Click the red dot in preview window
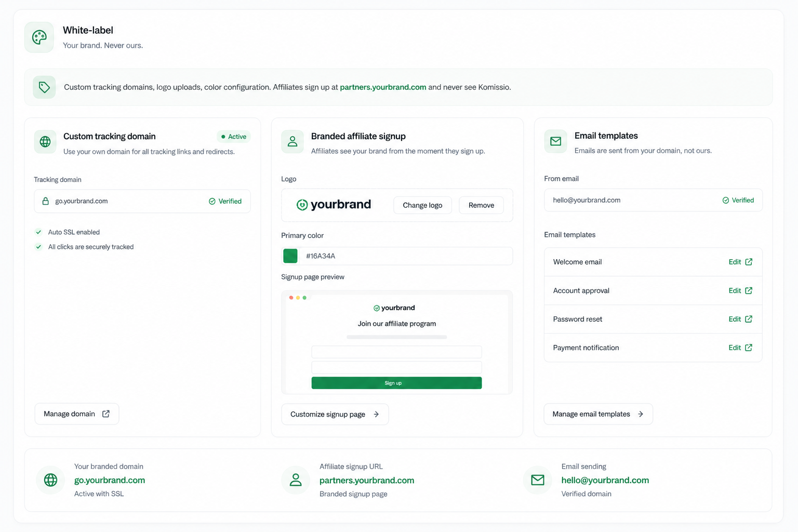 291,298
